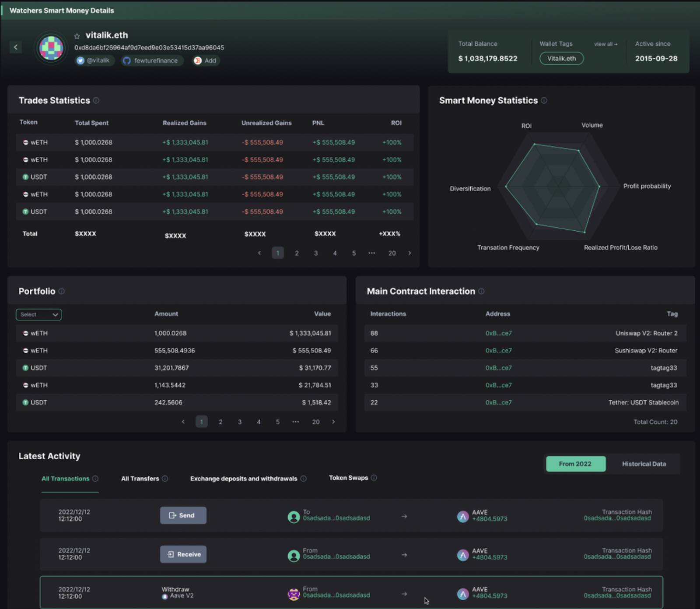Go to previous page in Trades Statistics
The image size is (700, 609).
[x=259, y=253]
